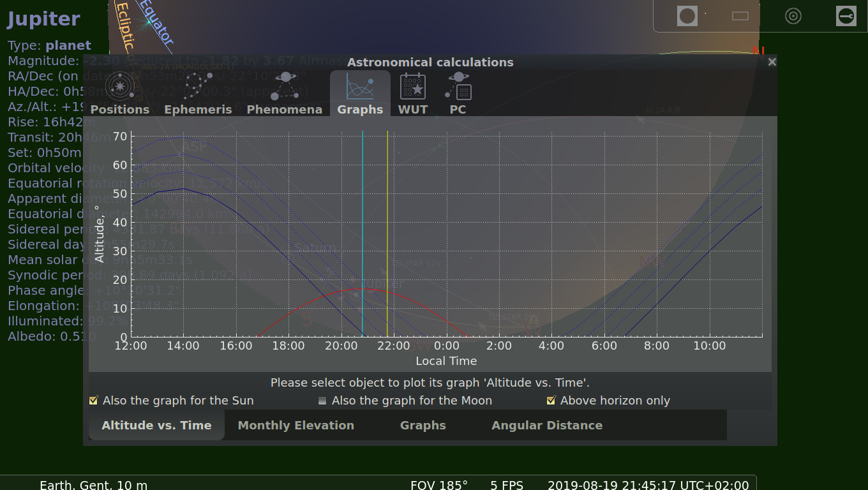Image resolution: width=868 pixels, height=490 pixels.
Task: Click the yellow current-time marker on the graph
Action: click(387, 236)
